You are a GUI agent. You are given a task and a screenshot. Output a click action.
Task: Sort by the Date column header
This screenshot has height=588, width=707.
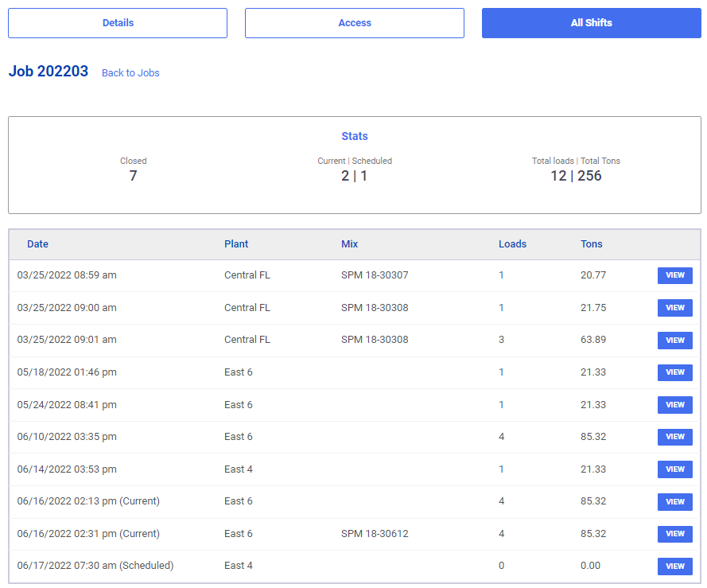(x=37, y=244)
